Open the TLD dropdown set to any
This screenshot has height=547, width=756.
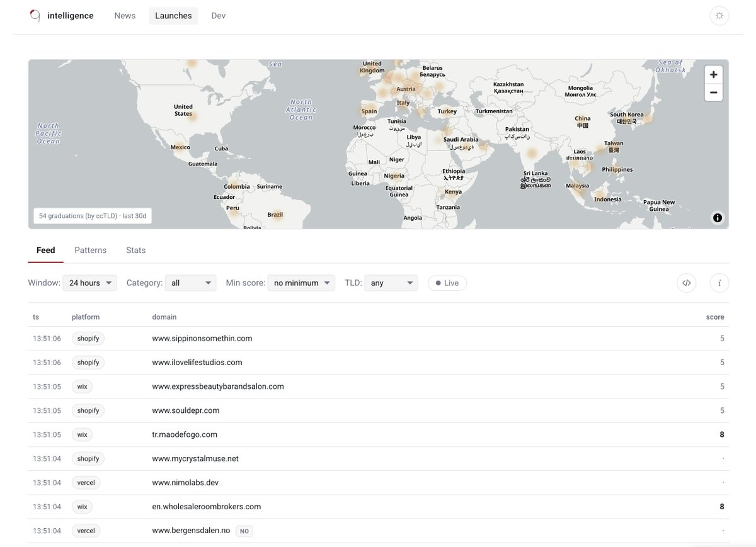coord(391,283)
